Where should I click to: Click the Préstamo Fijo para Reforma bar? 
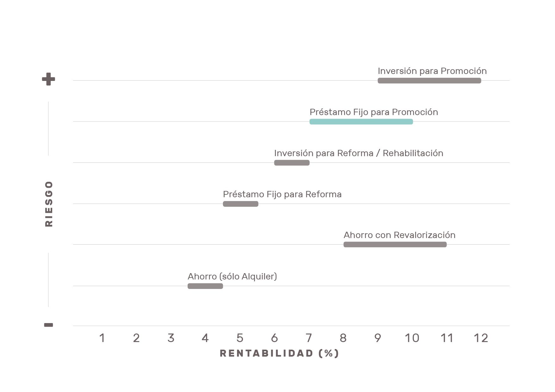(x=240, y=204)
